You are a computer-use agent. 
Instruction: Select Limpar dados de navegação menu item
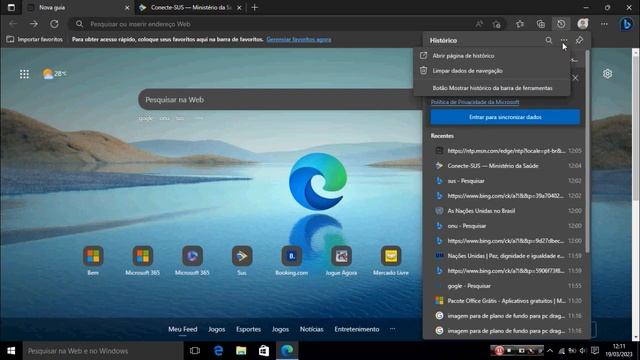click(491, 71)
